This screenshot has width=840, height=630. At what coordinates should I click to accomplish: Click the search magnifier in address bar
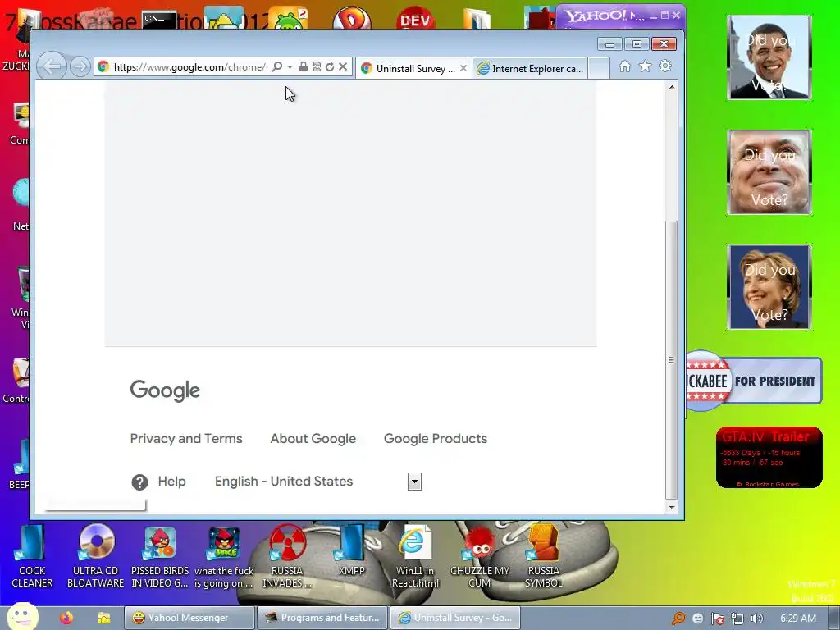coord(277,67)
